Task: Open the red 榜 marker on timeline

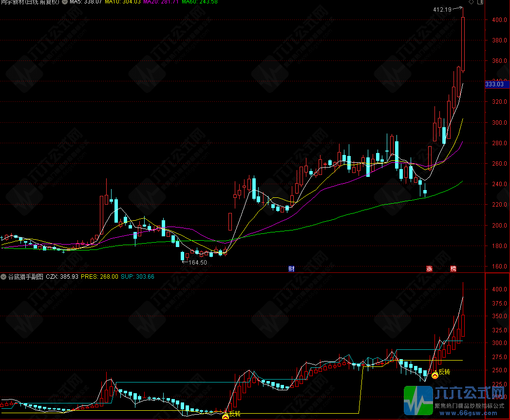Action: coord(453,269)
